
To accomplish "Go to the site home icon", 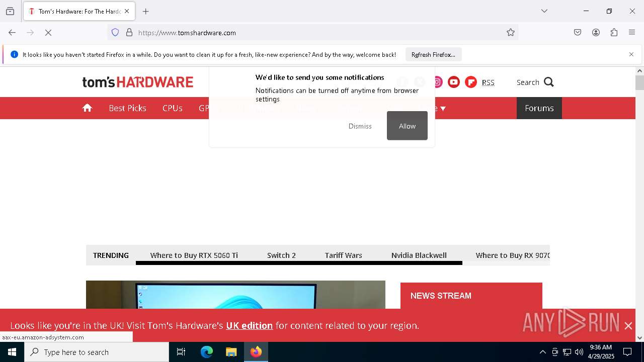I will tap(88, 108).
